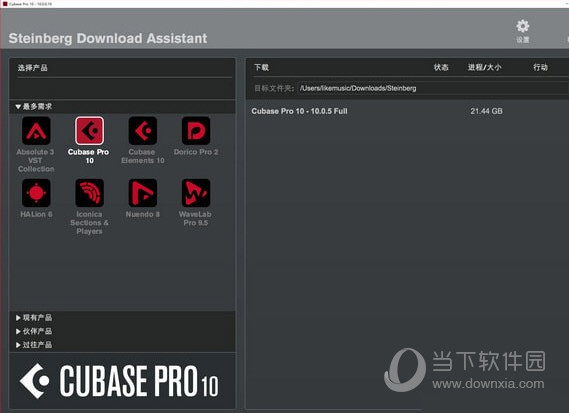The width and height of the screenshot is (569, 413).
Task: Click the 行动 column header
Action: 540,67
